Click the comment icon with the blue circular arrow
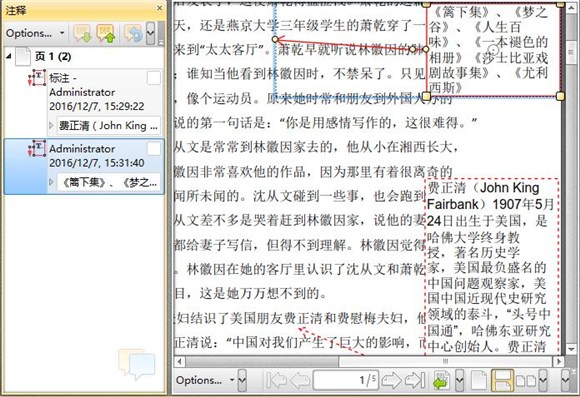Screen dimensions: 580x397 [133, 34]
